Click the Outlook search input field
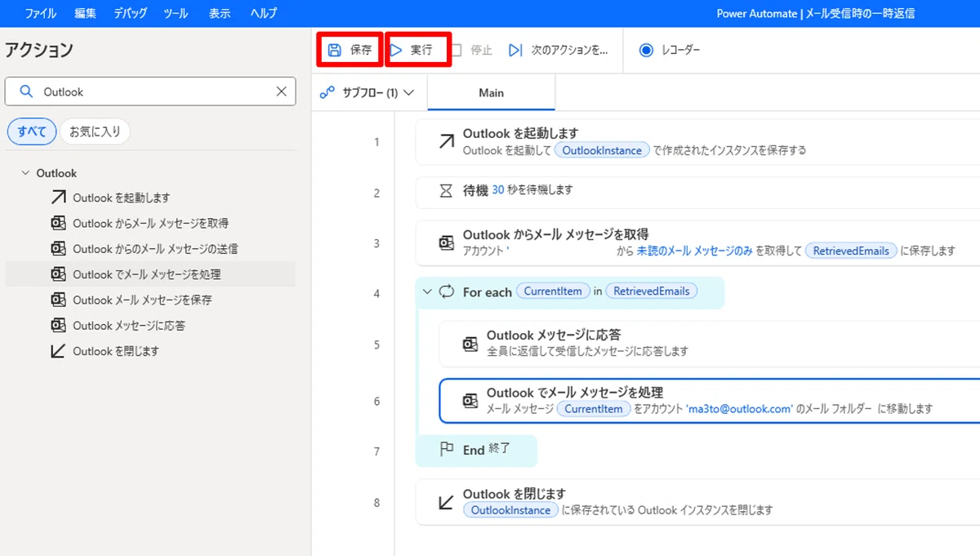980x556 pixels. pyautogui.click(x=150, y=91)
